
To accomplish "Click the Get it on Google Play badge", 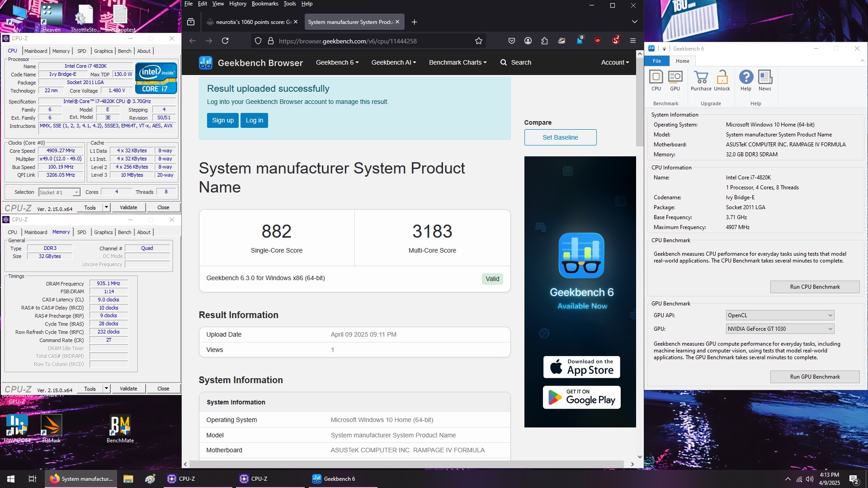I will [581, 397].
